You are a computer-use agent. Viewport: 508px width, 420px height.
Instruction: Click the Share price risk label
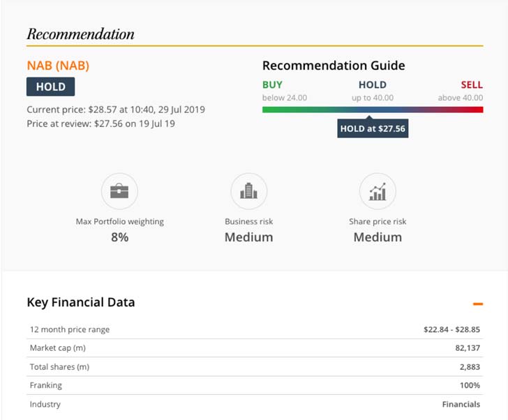pyautogui.click(x=378, y=221)
